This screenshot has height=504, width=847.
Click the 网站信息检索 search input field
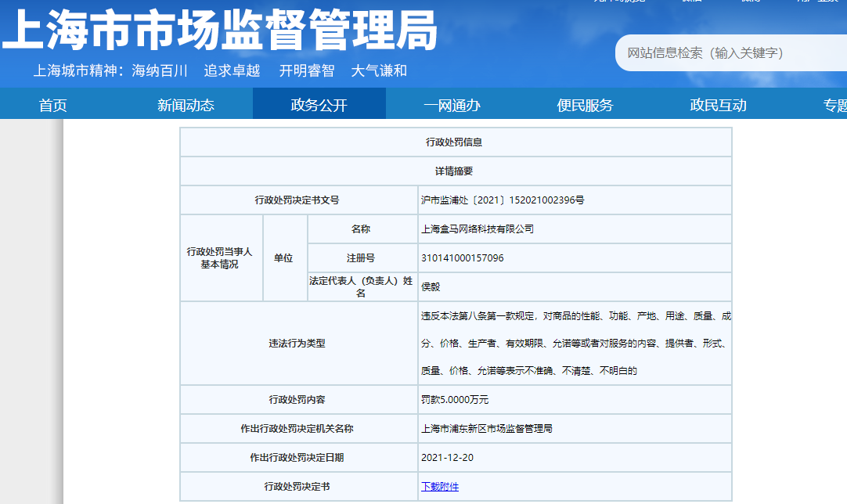(x=731, y=53)
